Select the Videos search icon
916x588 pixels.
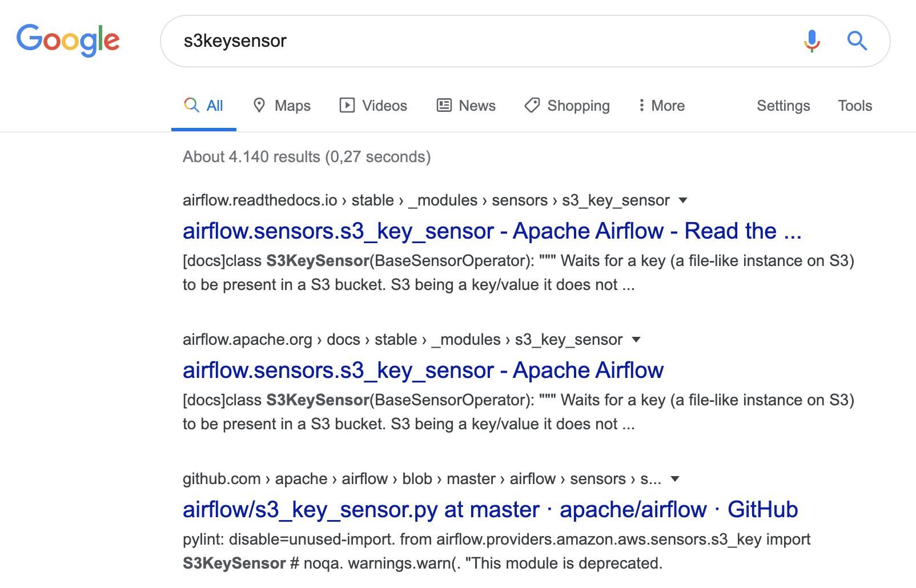tap(348, 105)
